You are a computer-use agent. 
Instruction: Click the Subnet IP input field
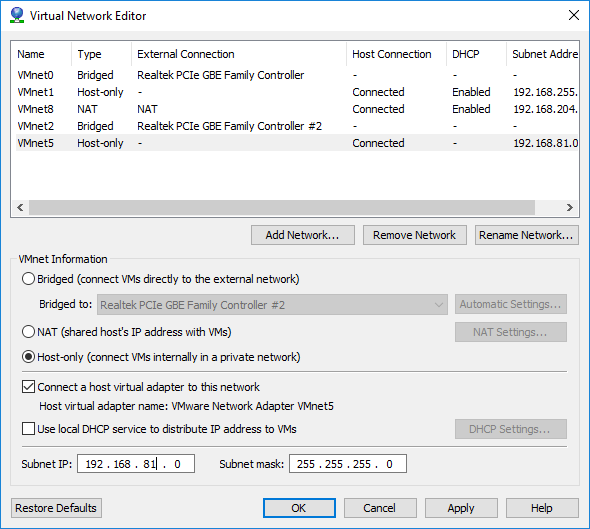(x=136, y=464)
